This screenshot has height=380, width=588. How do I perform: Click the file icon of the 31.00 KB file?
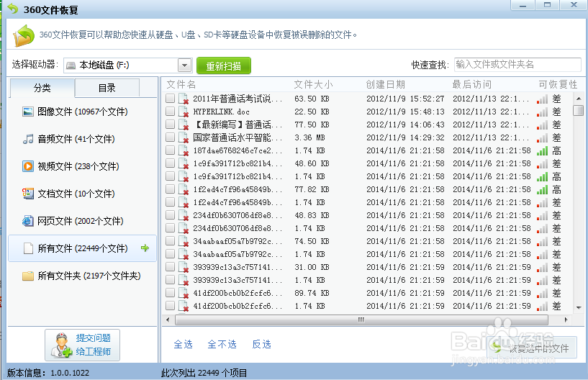[183, 267]
